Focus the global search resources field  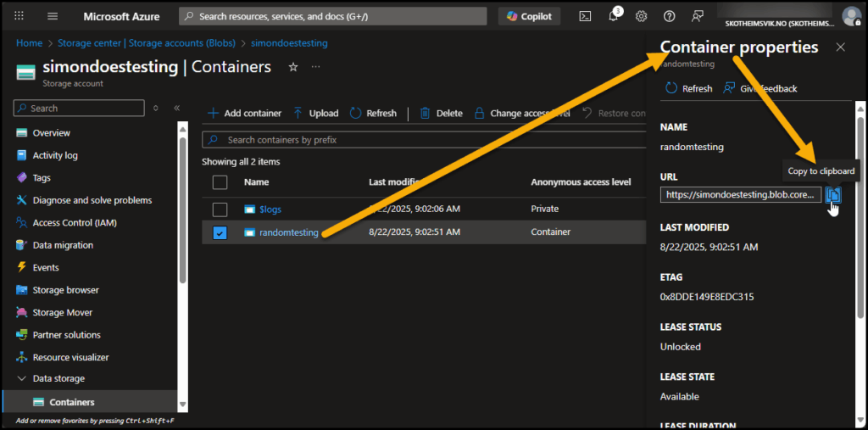[x=332, y=16]
